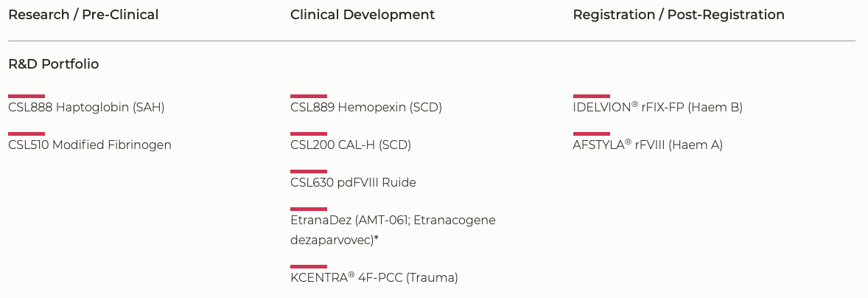868x298 pixels.
Task: Click the red bar above CSL889 Hemopexin
Action: pyautogui.click(x=309, y=96)
